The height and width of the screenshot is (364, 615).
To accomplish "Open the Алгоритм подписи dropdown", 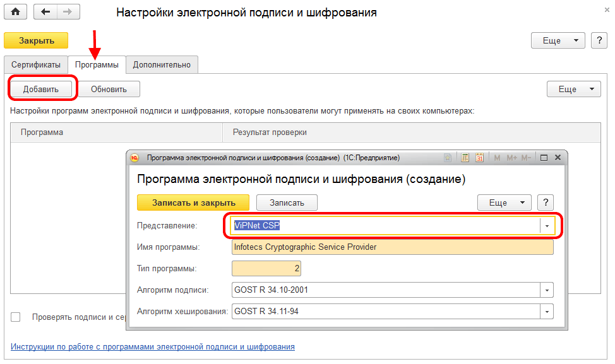I will 546,290.
